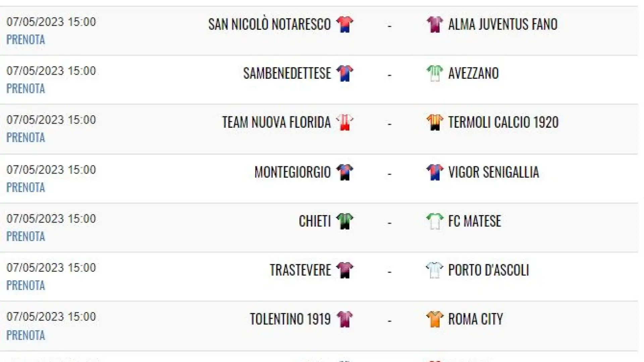Click Termoli Calcio 1920 jersey icon

click(434, 122)
